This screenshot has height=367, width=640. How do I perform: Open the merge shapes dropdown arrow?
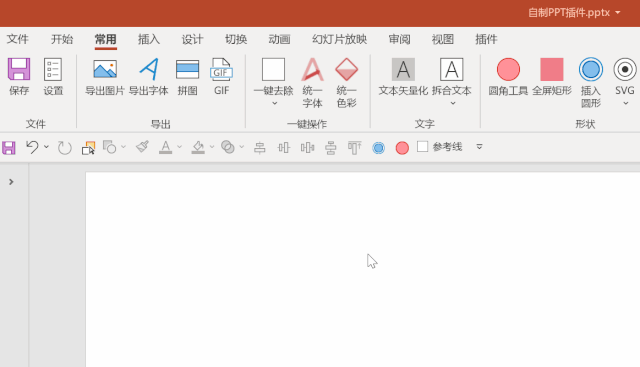pos(242,147)
